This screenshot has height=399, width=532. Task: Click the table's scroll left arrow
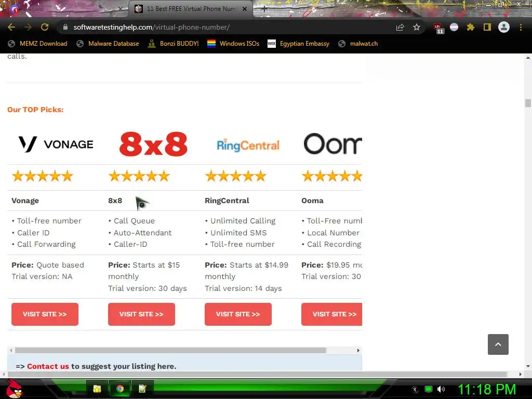point(11,350)
